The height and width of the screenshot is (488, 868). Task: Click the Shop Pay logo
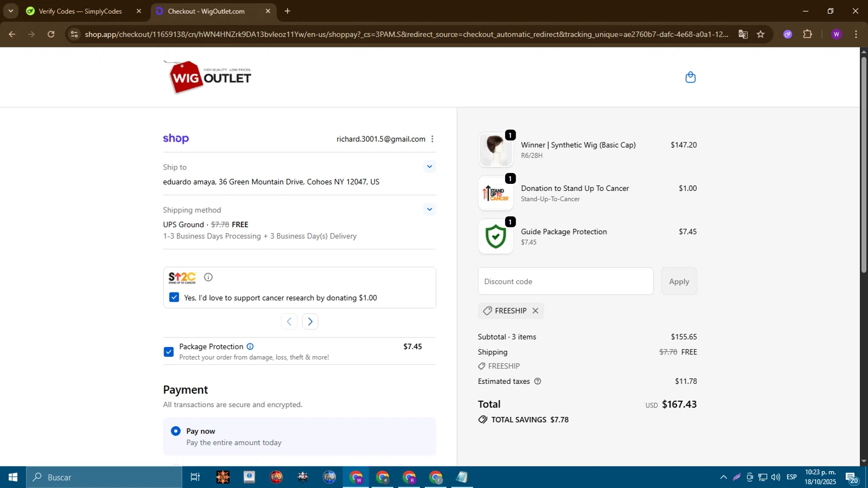(176, 138)
